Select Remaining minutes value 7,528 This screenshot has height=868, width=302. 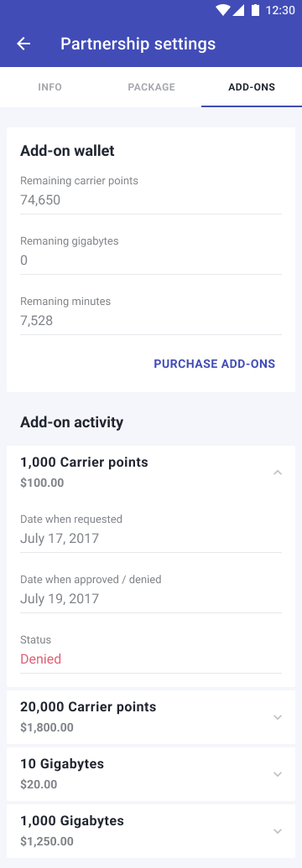tap(37, 321)
